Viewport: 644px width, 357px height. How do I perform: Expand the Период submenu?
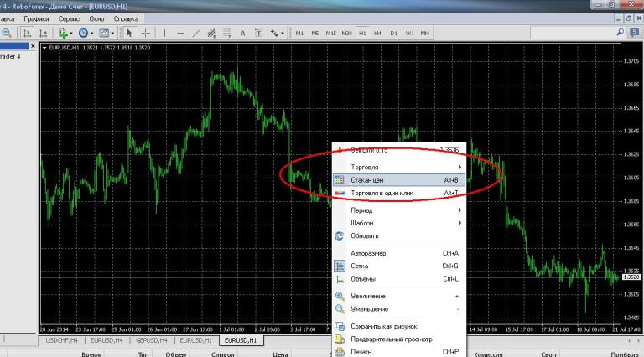pyautogui.click(x=399, y=210)
